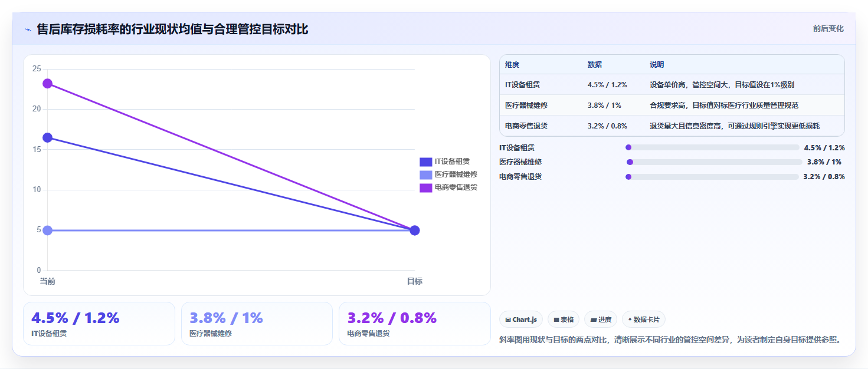
Task: Open the 3.8% / 1% 医疗器械维修 card
Action: click(x=257, y=324)
